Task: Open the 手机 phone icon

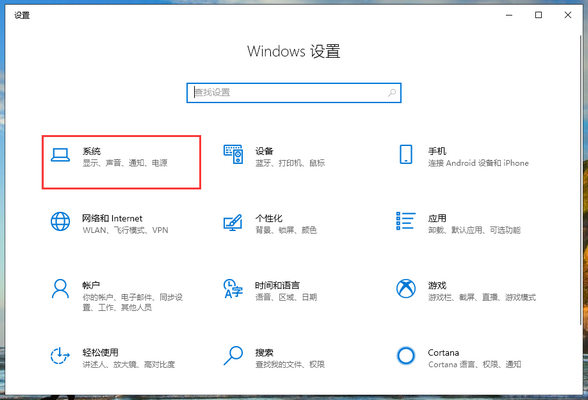Action: 406,154
